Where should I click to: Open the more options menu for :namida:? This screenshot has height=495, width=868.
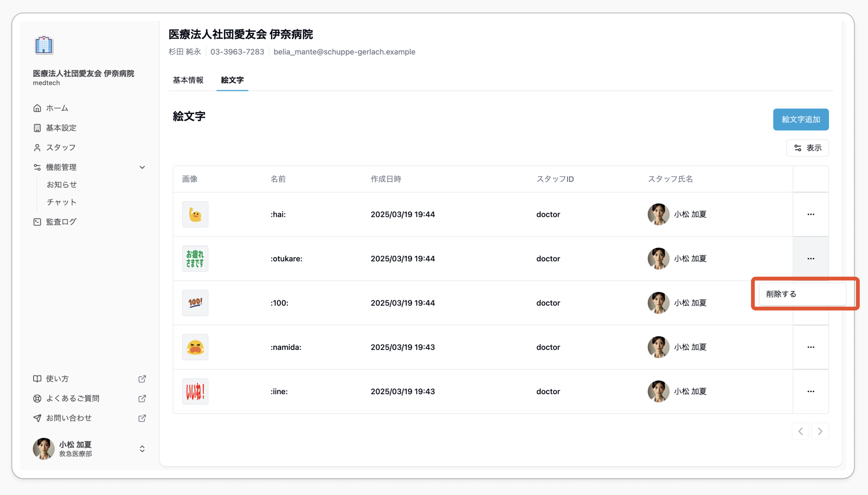(x=811, y=347)
